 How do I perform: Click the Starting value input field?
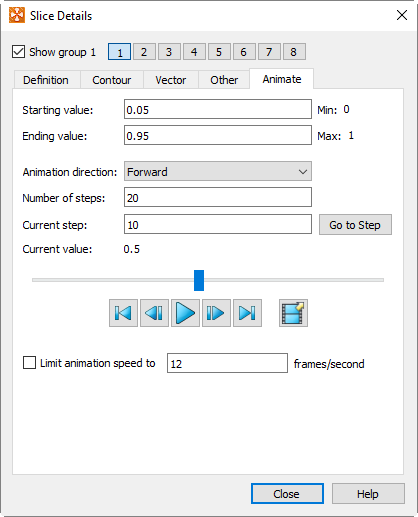click(218, 109)
